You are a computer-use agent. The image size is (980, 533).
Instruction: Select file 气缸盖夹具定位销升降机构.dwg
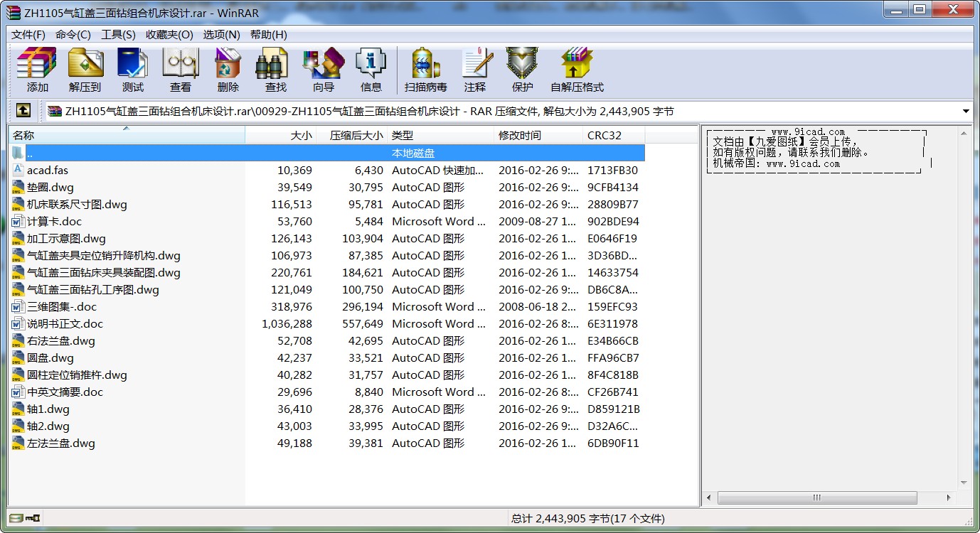tap(104, 255)
